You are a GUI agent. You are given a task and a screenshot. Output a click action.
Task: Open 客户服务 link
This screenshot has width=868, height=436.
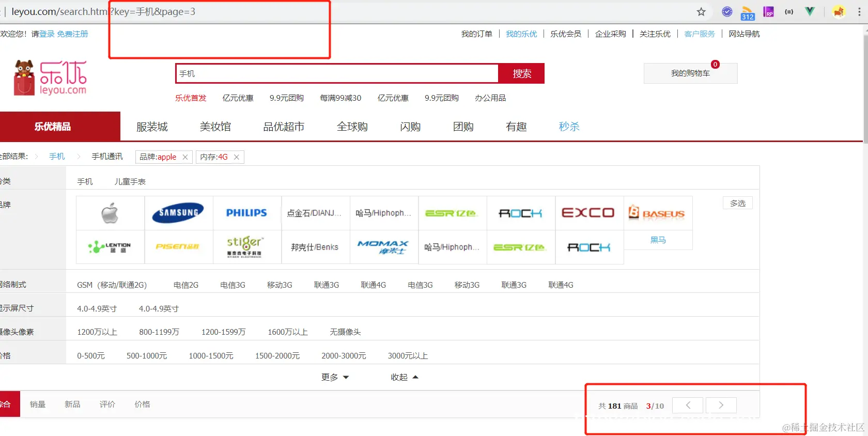coord(700,34)
